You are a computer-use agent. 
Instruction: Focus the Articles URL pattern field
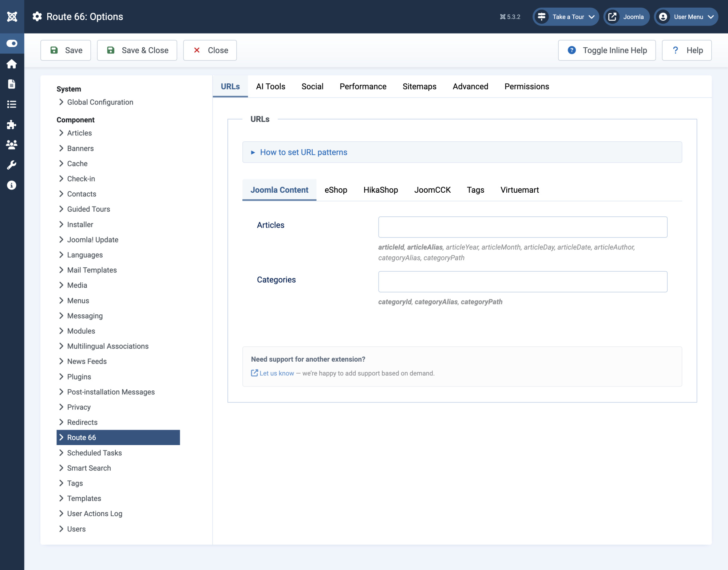coord(523,227)
